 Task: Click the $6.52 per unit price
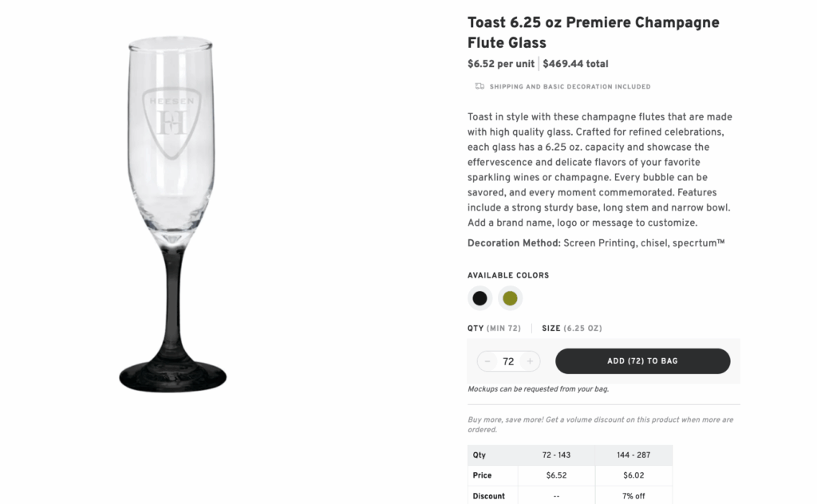[500, 64]
